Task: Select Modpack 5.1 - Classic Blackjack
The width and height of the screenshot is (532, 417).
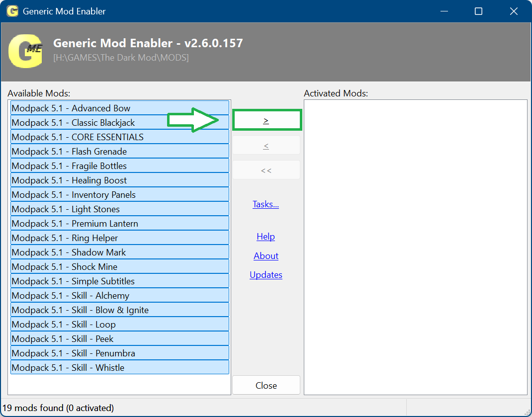Action: point(120,122)
